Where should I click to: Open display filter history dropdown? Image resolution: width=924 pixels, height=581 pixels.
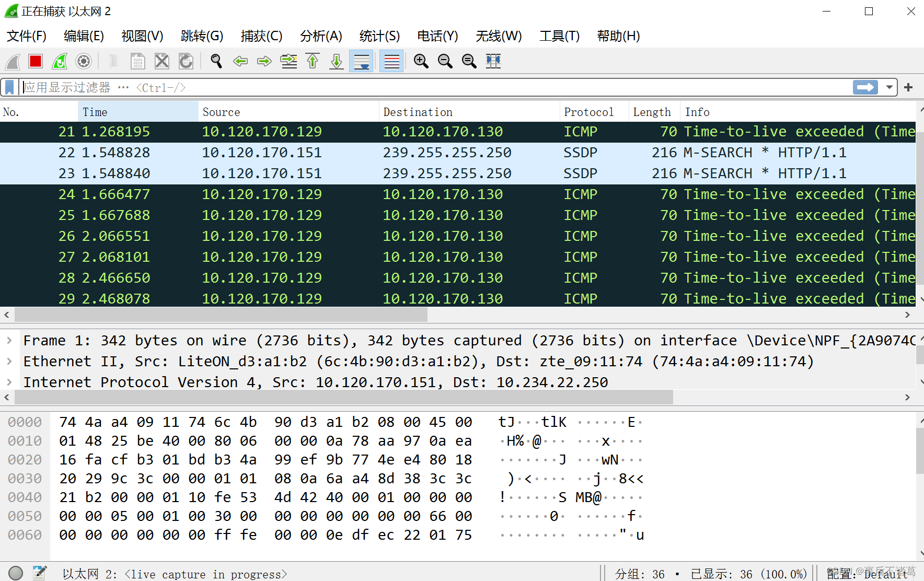[x=889, y=87]
